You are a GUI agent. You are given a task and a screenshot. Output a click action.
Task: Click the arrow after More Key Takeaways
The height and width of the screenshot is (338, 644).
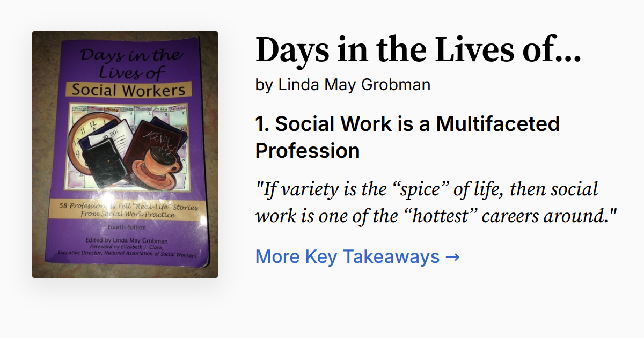pos(452,257)
